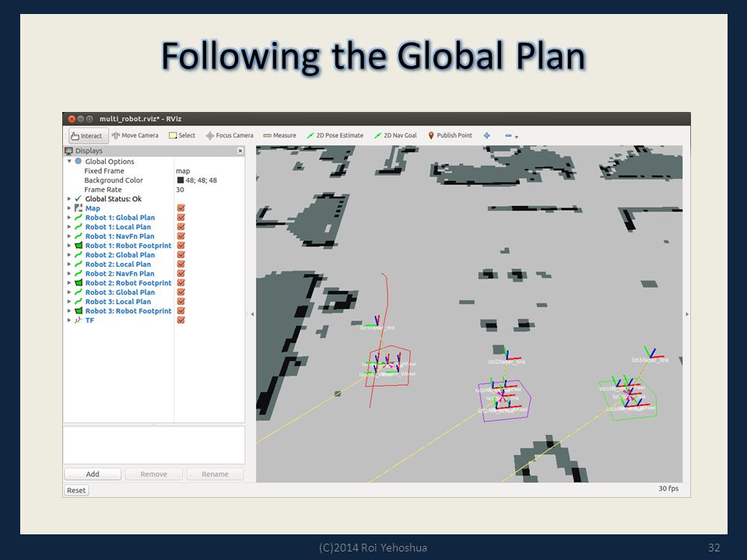Expand Robot 1: Robot Footprint node
Screen dimensions: 747x560
(x=69, y=246)
